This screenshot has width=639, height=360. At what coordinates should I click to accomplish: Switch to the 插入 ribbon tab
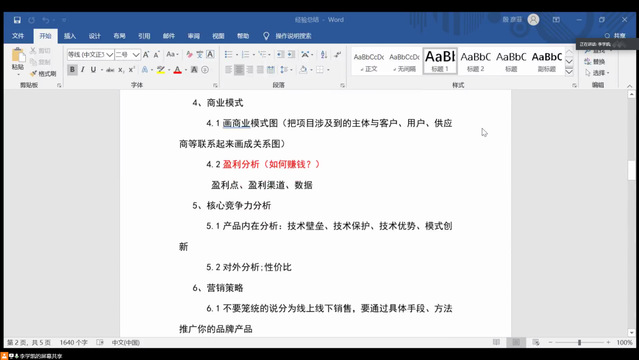click(x=70, y=36)
